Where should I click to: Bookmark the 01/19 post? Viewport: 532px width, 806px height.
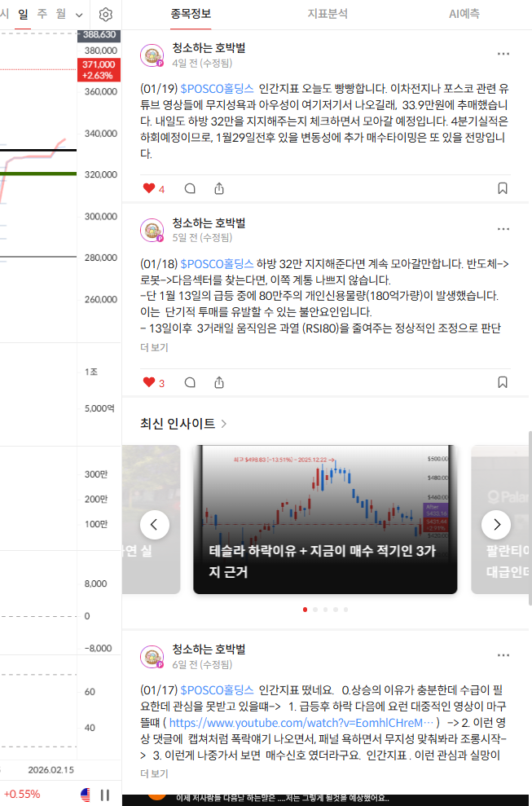point(503,188)
